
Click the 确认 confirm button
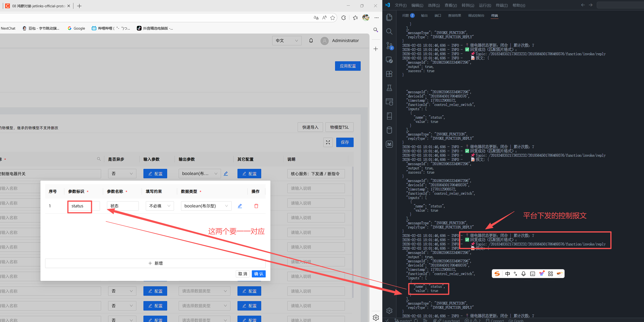coord(258,274)
